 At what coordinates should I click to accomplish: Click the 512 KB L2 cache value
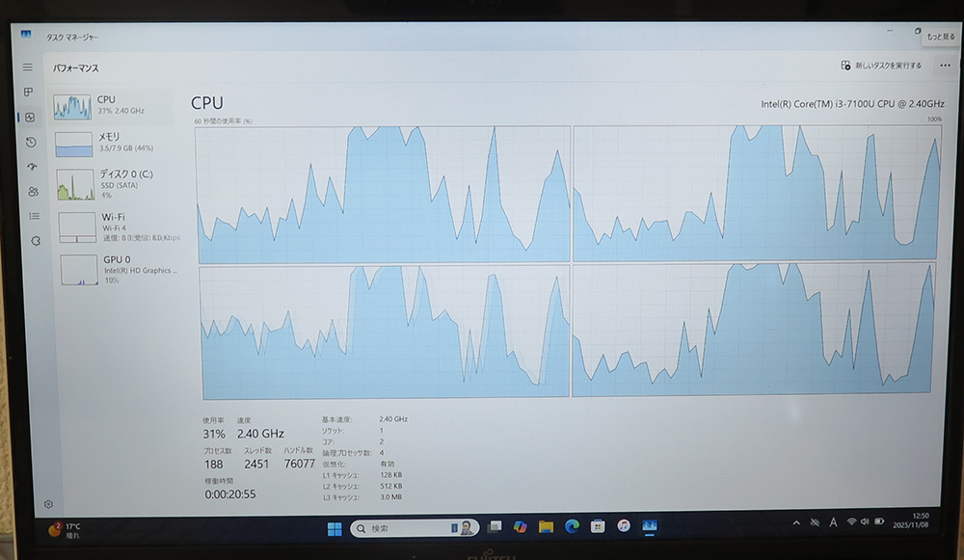tap(391, 486)
